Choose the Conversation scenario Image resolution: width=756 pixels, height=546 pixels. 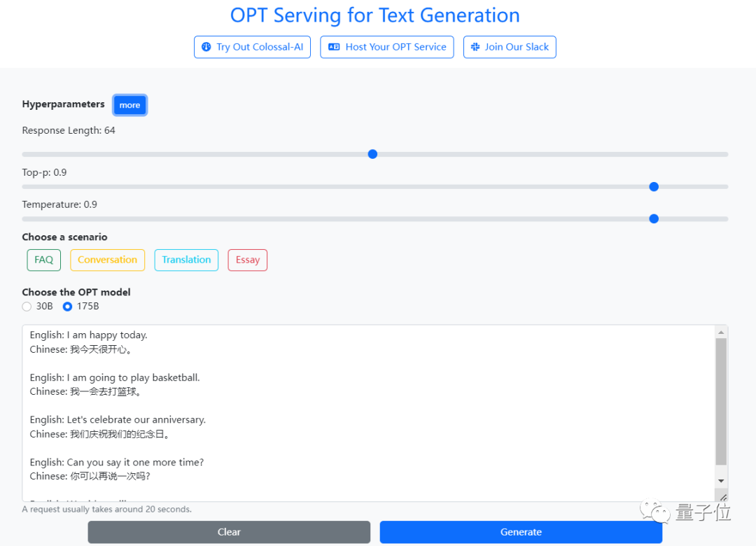click(x=107, y=260)
